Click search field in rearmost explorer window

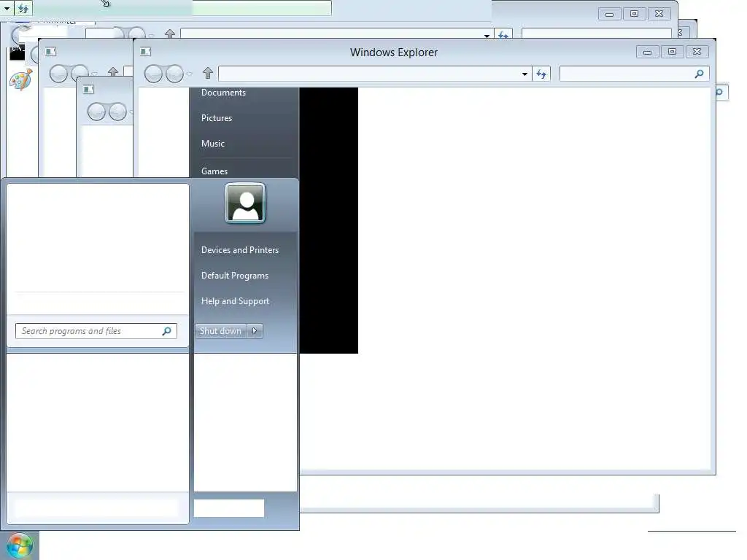tap(597, 34)
